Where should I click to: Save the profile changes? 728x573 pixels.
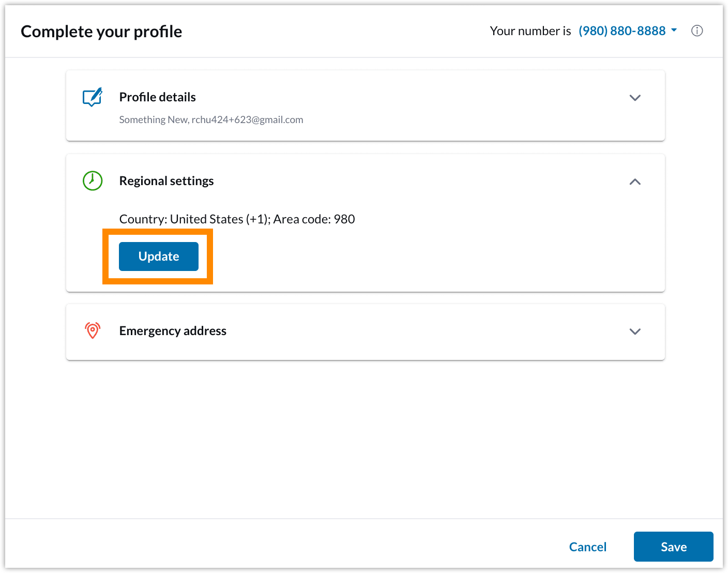(x=673, y=547)
